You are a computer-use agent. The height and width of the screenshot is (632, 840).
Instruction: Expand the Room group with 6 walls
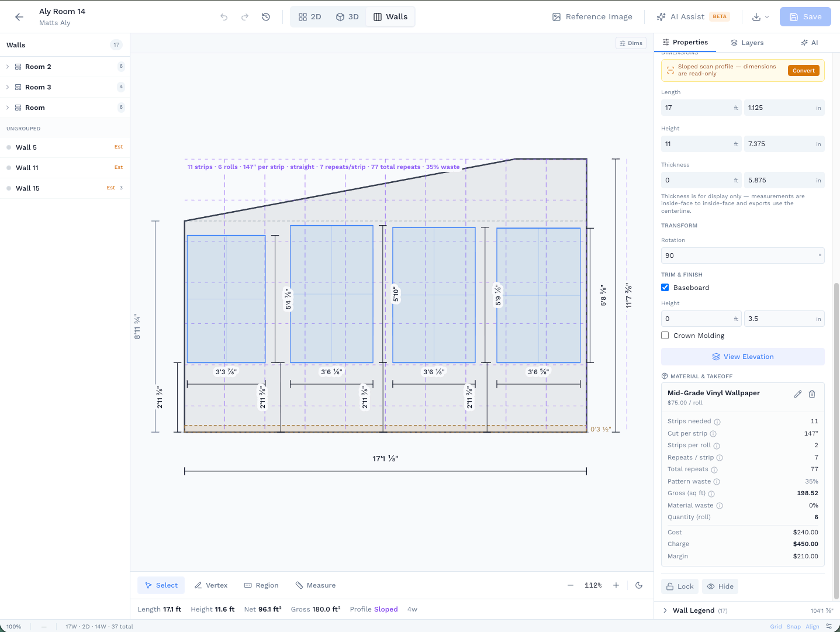8,108
